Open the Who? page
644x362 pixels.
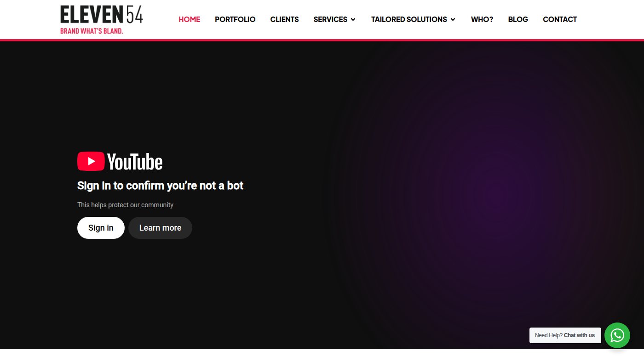coord(482,19)
